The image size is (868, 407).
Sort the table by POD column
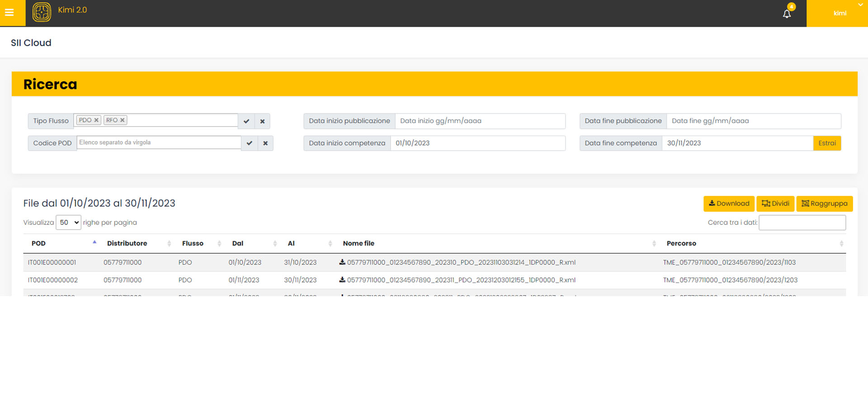tap(39, 243)
